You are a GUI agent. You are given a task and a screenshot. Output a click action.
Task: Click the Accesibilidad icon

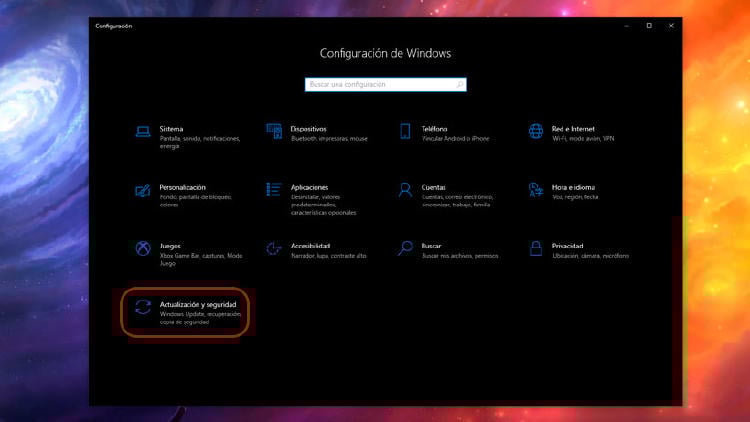(x=273, y=247)
